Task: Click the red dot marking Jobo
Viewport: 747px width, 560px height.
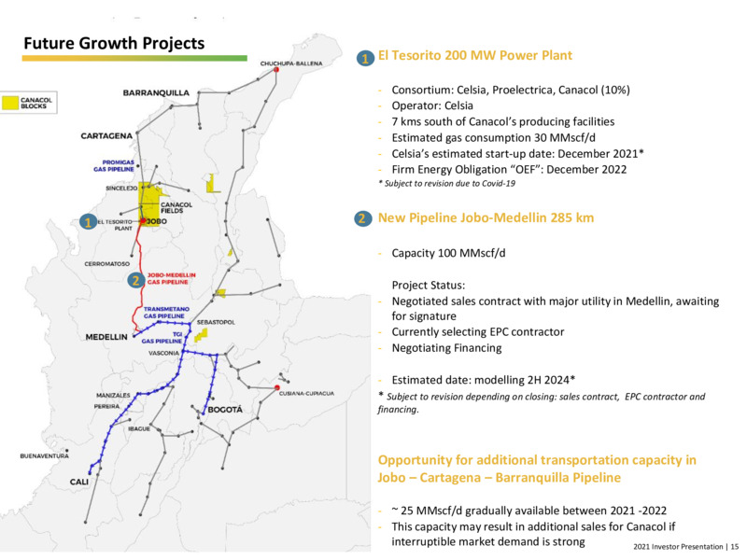Action: click(x=143, y=221)
